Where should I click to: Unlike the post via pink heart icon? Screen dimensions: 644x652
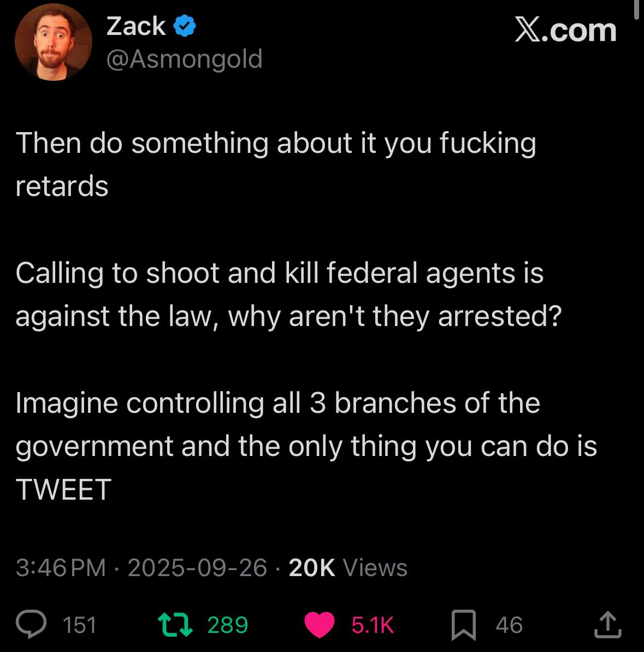tap(320, 625)
